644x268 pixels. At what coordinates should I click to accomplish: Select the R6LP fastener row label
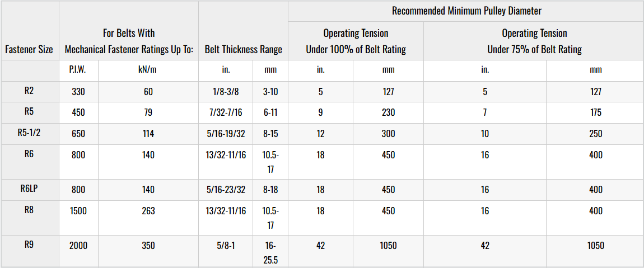pyautogui.click(x=29, y=190)
